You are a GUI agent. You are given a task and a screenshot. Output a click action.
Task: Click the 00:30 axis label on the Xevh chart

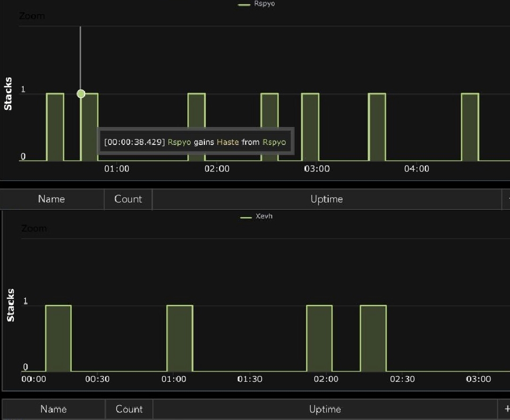[97, 379]
